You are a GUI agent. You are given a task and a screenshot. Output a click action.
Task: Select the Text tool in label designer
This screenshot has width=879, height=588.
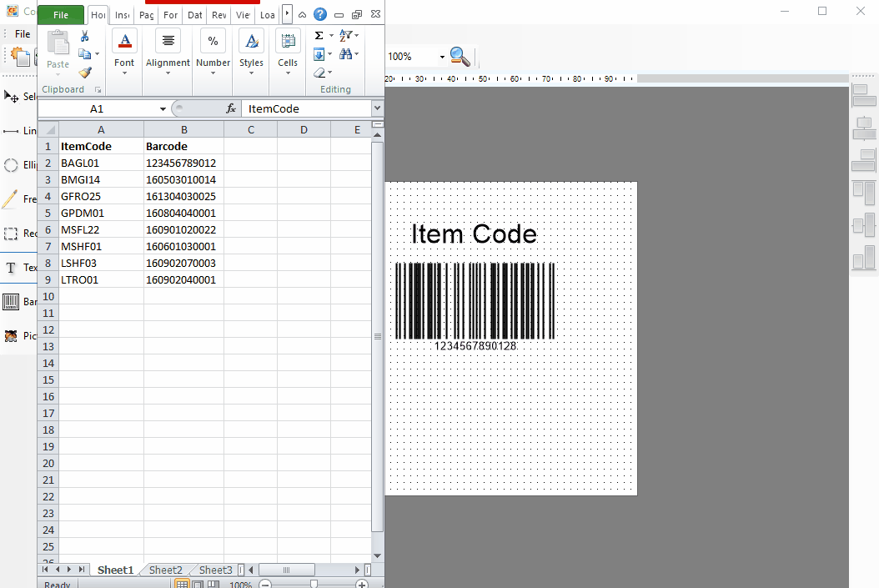point(20,268)
